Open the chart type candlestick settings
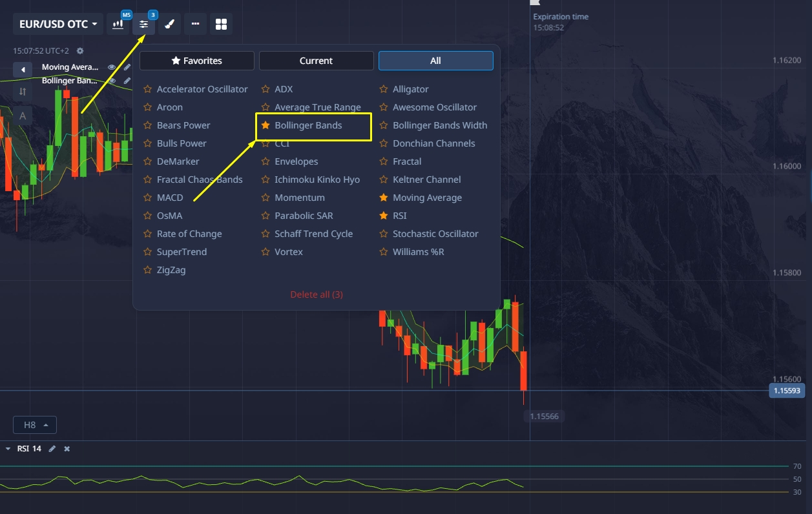The image size is (812, 514). (x=118, y=25)
